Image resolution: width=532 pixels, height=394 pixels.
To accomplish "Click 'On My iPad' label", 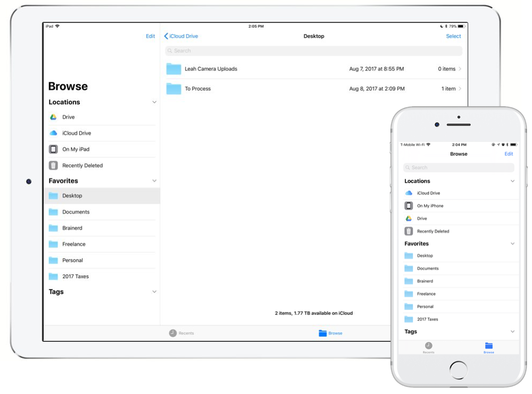I will point(76,149).
